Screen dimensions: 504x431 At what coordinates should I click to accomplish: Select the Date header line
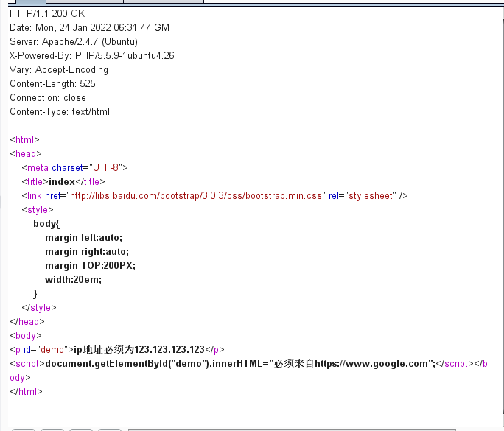[92, 28]
